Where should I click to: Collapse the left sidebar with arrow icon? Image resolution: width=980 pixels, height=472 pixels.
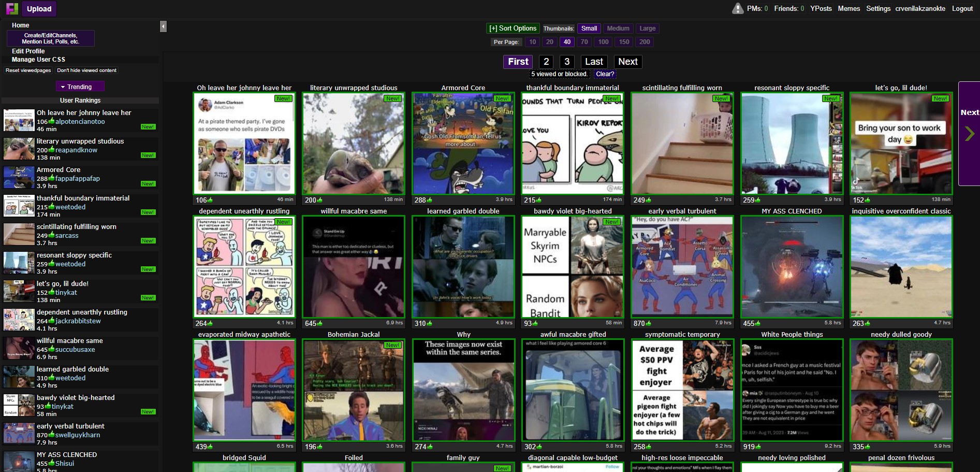click(163, 26)
